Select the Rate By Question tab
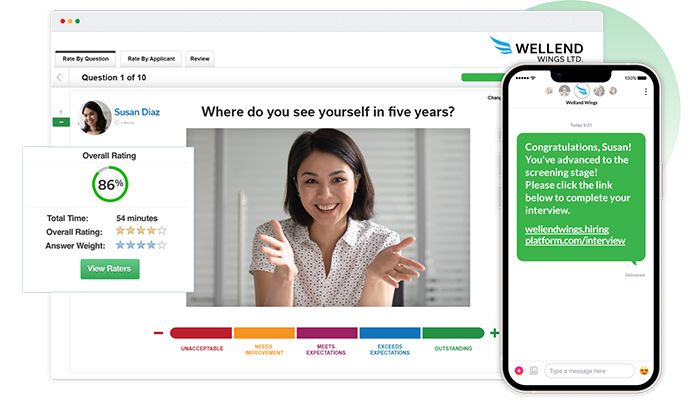700x400 pixels. [x=85, y=58]
